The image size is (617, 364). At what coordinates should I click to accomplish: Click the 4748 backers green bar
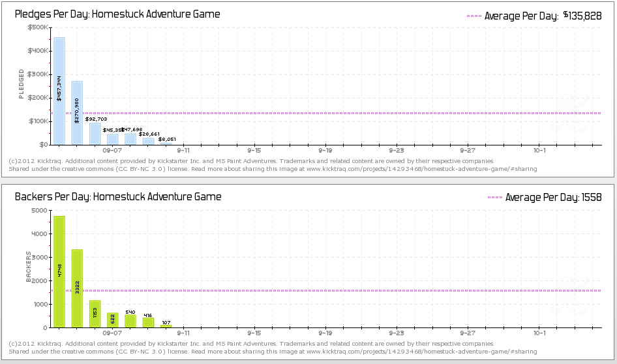pyautogui.click(x=59, y=271)
